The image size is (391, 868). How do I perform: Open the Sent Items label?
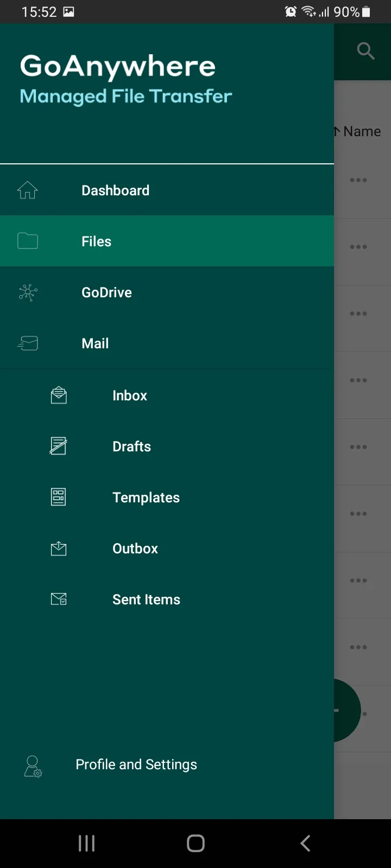(146, 599)
